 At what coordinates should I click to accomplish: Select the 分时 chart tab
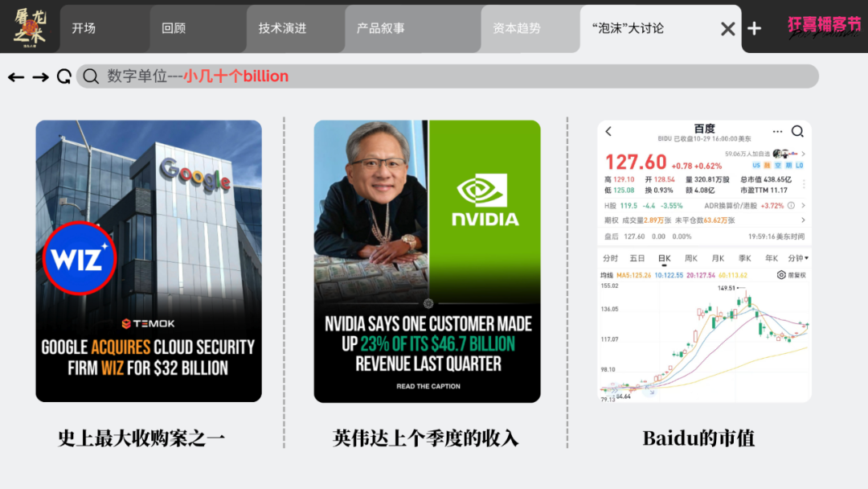click(610, 258)
